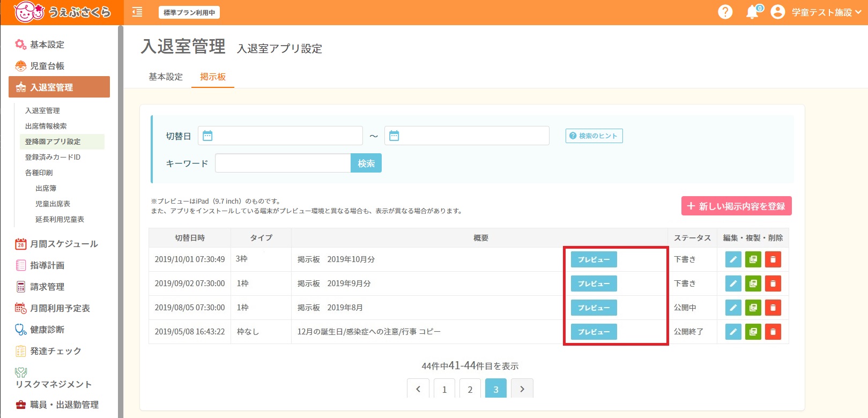This screenshot has width=868, height=418.
Task: Open 児童出席表 print option
Action: point(53,204)
